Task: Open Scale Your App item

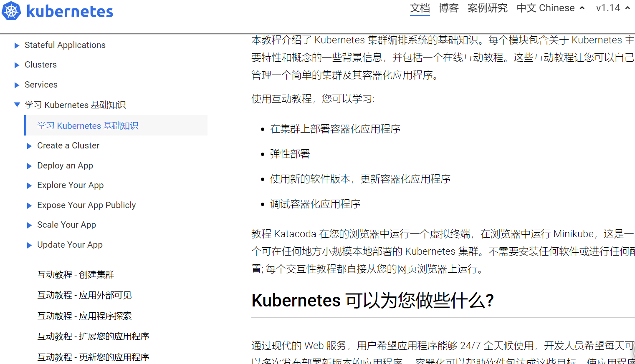Action: pos(67,225)
